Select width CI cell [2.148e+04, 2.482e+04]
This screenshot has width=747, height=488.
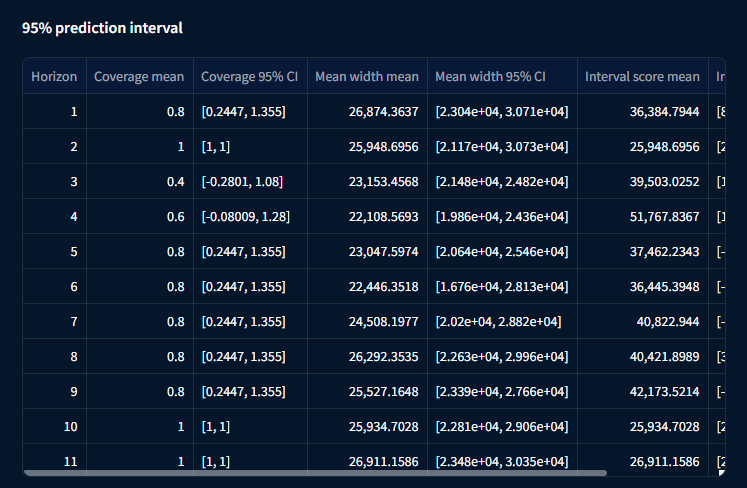pos(502,182)
